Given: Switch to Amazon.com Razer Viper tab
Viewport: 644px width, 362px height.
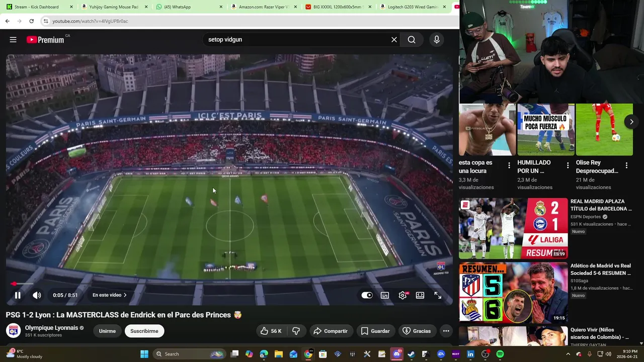Looking at the screenshot, I should coord(263,7).
